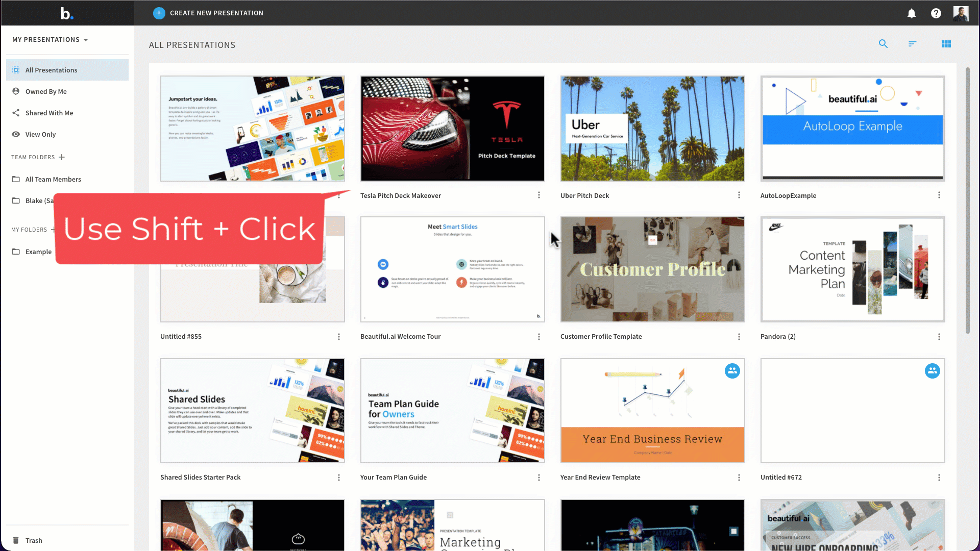
Task: Add a new team folder with plus icon
Action: [62, 157]
